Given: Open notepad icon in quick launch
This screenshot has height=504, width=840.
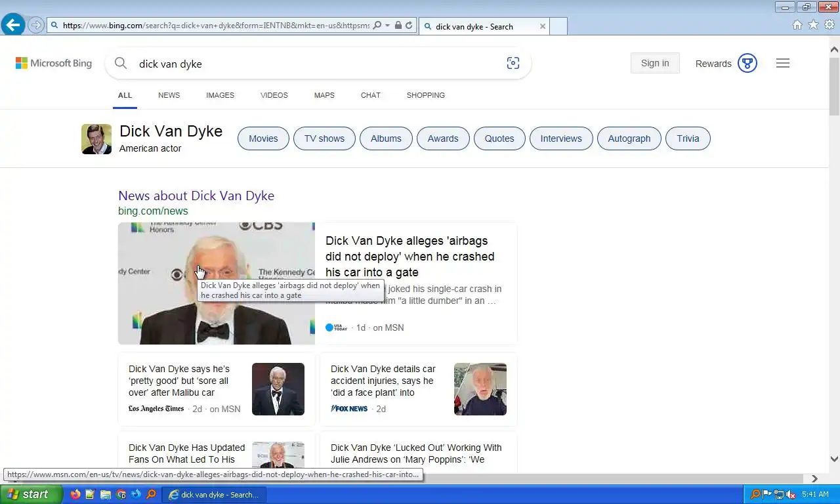Looking at the screenshot, I should pos(91,494).
